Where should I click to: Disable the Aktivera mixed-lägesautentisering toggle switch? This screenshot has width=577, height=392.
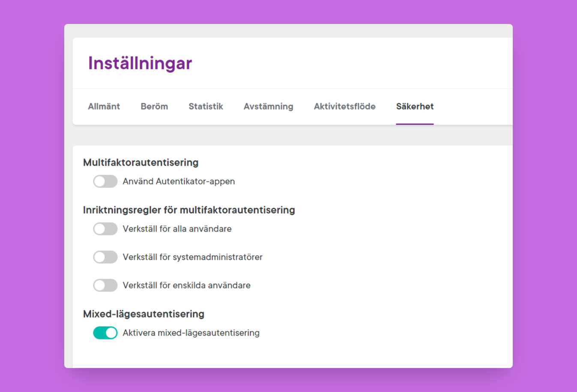[105, 333]
